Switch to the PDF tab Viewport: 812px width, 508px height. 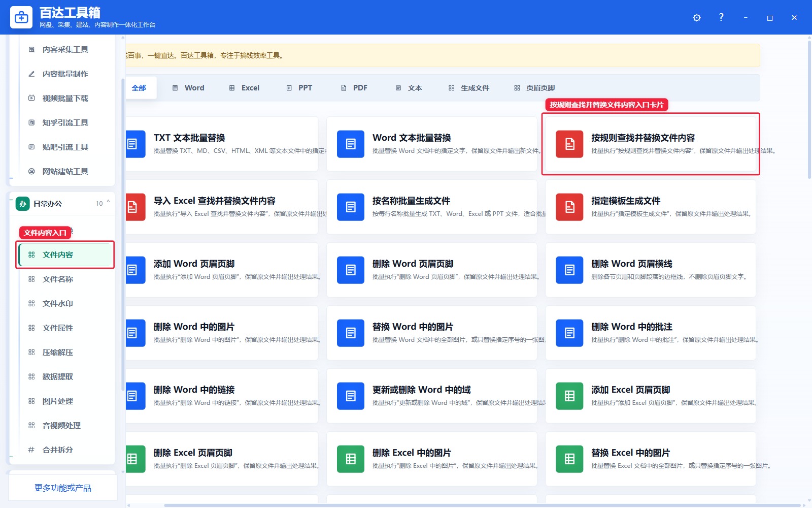[x=354, y=88]
